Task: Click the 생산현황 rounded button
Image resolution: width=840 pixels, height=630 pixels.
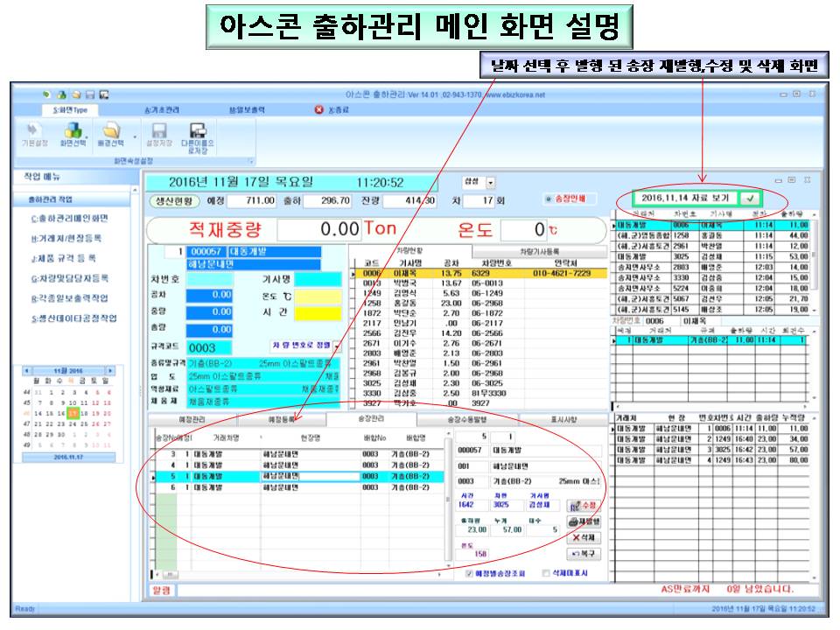Action: [174, 201]
